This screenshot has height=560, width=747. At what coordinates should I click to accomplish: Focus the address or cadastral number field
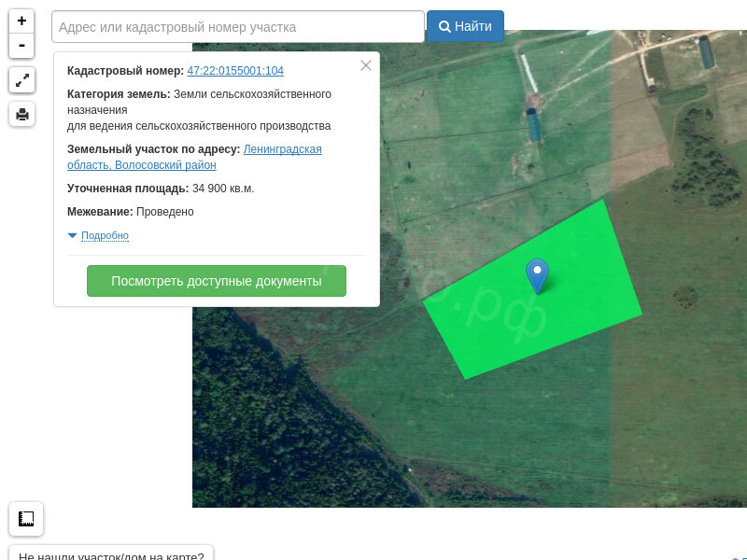pos(237,27)
